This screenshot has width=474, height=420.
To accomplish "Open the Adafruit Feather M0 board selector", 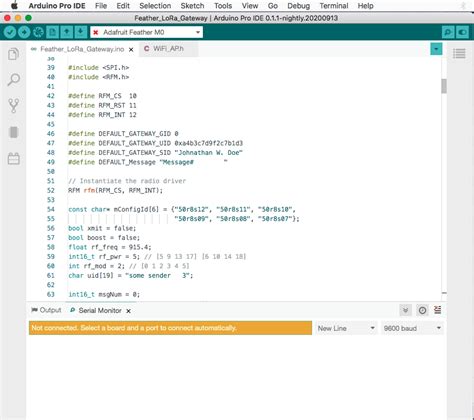I will pyautogui.click(x=146, y=32).
